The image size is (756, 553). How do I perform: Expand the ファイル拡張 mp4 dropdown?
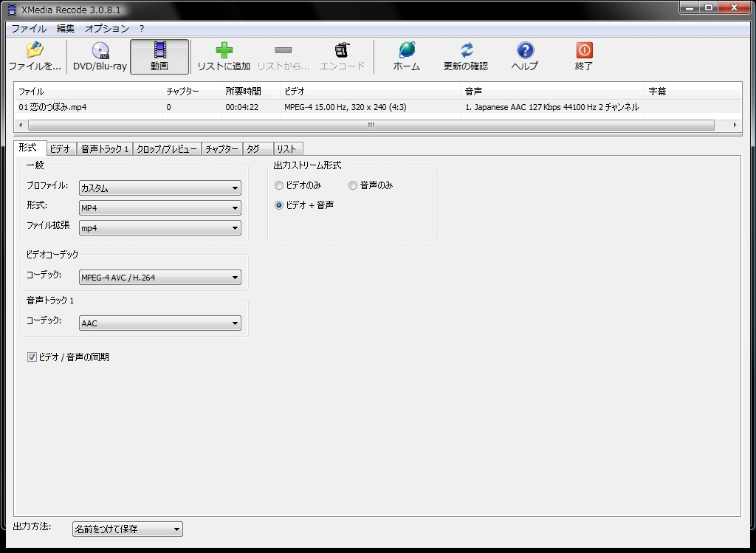pyautogui.click(x=160, y=228)
